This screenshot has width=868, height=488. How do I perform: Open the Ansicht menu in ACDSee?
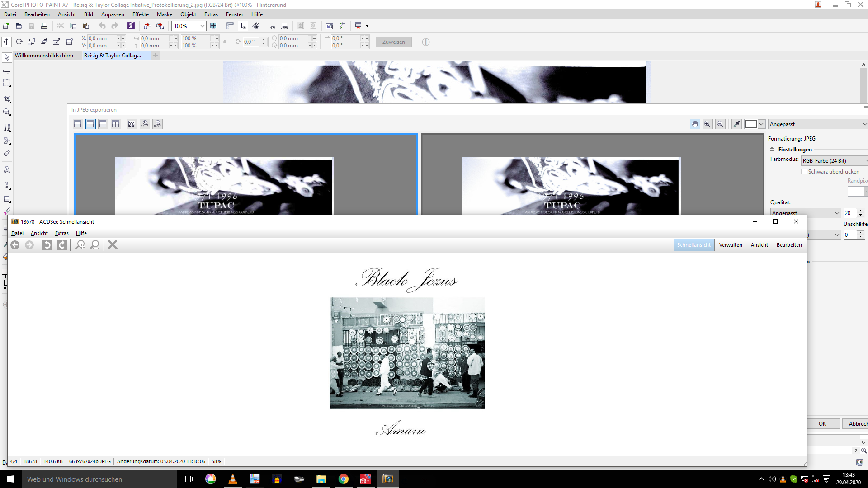point(39,233)
